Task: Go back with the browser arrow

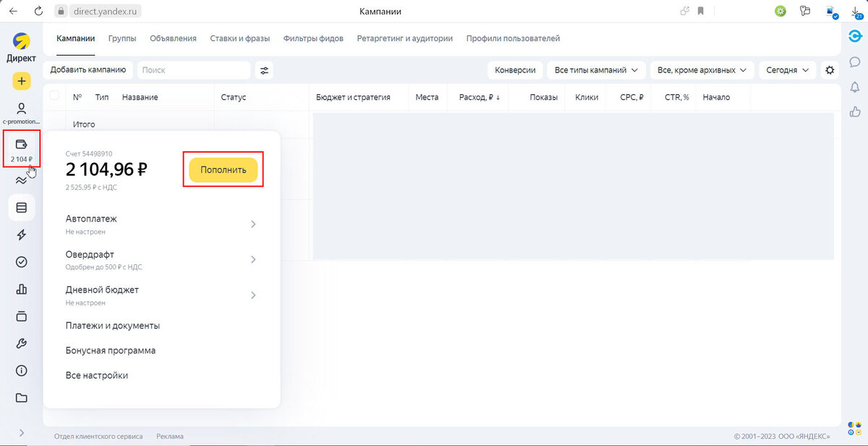Action: click(13, 11)
